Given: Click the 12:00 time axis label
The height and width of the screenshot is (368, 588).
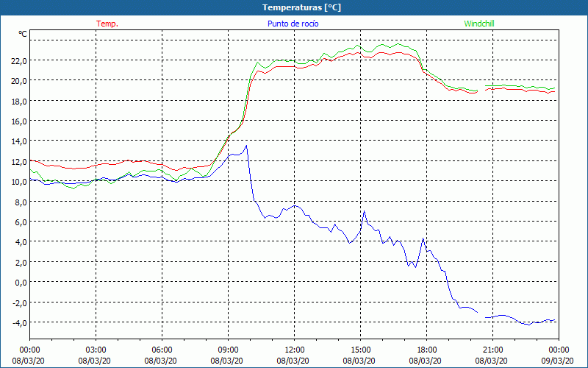Looking at the screenshot, I should pyautogui.click(x=295, y=350).
